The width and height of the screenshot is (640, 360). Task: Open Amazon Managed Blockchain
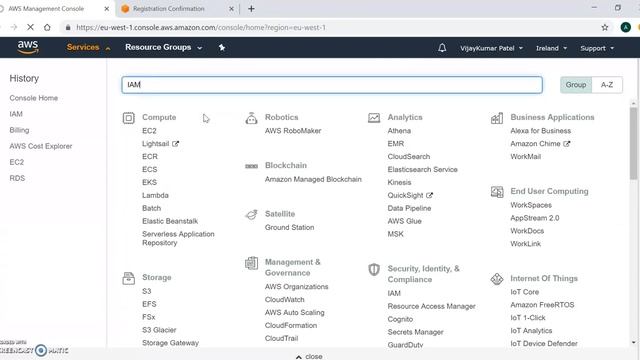[x=313, y=179]
